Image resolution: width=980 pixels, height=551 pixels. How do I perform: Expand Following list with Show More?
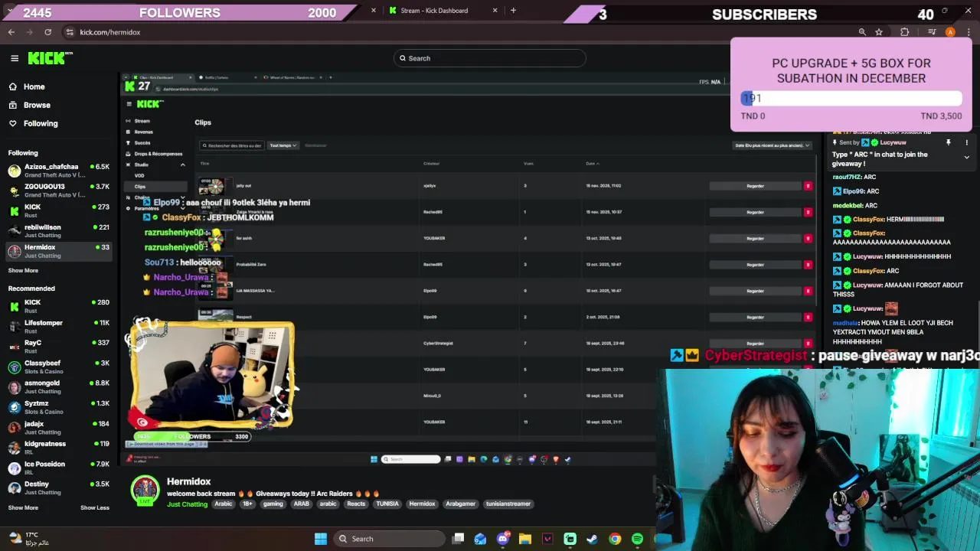(23, 270)
